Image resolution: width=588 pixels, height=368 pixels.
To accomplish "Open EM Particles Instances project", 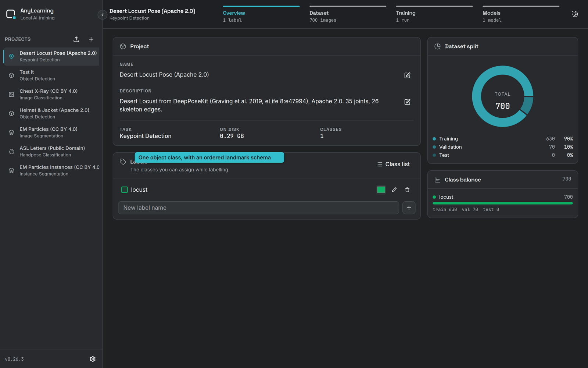I will pos(51,170).
